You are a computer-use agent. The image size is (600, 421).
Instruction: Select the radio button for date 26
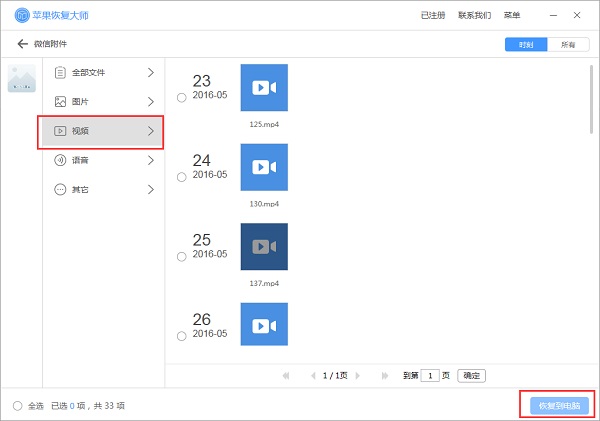click(x=182, y=336)
